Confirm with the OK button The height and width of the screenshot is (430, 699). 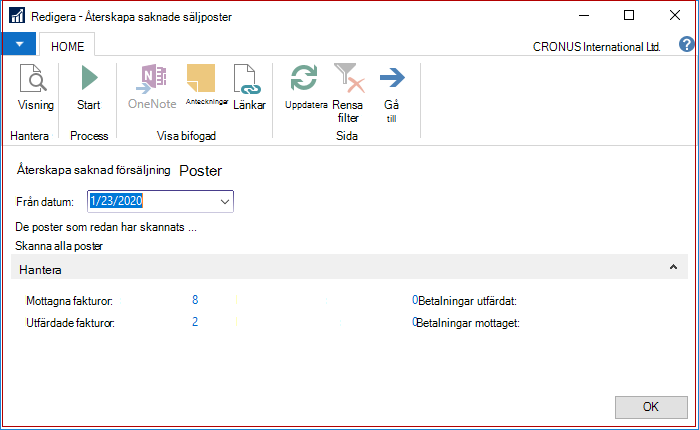pyautogui.click(x=651, y=407)
